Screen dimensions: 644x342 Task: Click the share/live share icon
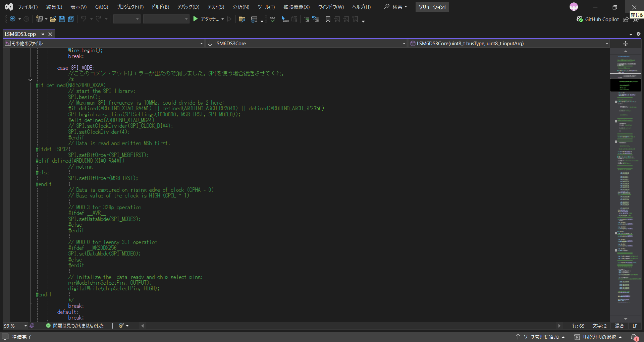pyautogui.click(x=626, y=19)
